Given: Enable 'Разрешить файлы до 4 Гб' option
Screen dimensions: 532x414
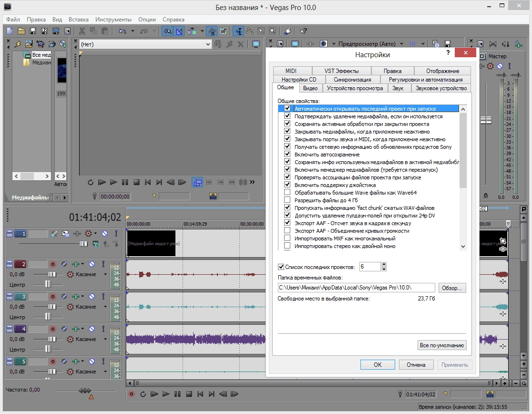Looking at the screenshot, I should coord(287,200).
